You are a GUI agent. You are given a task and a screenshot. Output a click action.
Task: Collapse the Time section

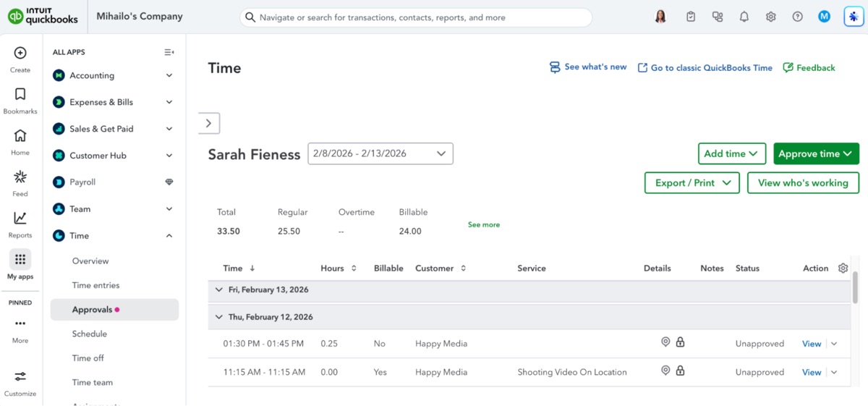coord(169,236)
